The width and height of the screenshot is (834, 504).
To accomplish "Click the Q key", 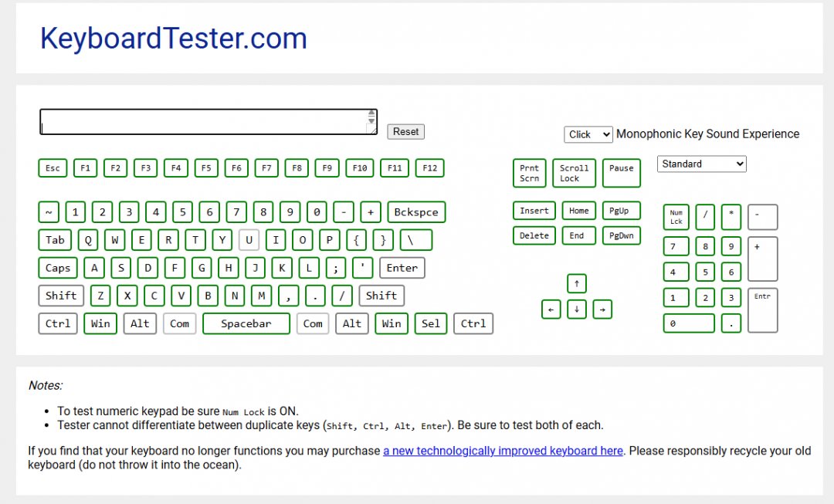I will pos(88,240).
